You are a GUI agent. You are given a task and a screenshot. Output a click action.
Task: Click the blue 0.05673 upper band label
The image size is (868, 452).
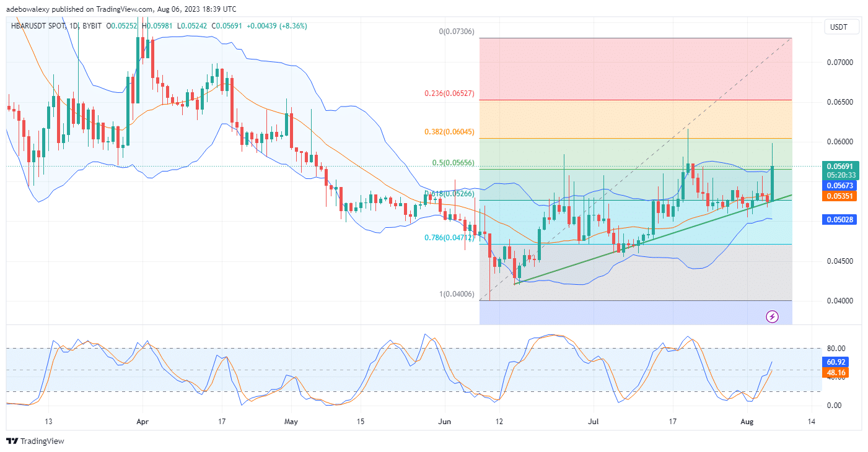click(x=839, y=185)
